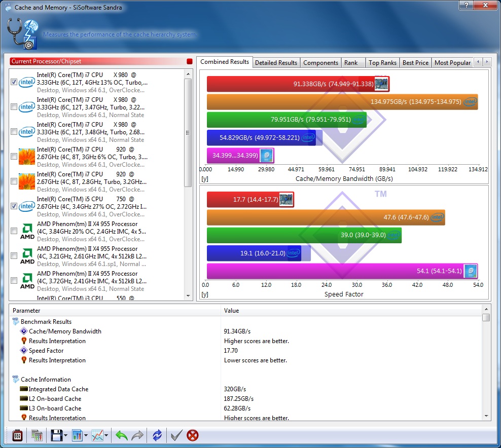The height and width of the screenshot is (448, 501).
Task: Open the save icon dropdown arrow
Action: coord(65,435)
